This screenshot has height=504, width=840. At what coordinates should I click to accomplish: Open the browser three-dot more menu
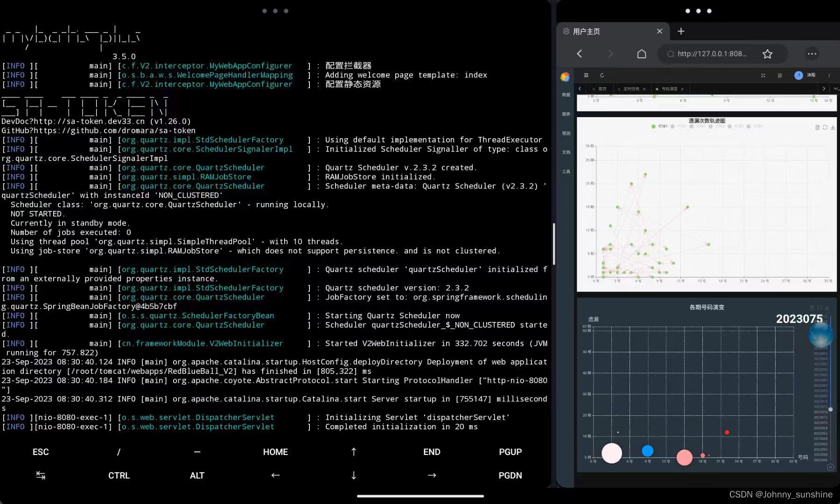(x=812, y=54)
